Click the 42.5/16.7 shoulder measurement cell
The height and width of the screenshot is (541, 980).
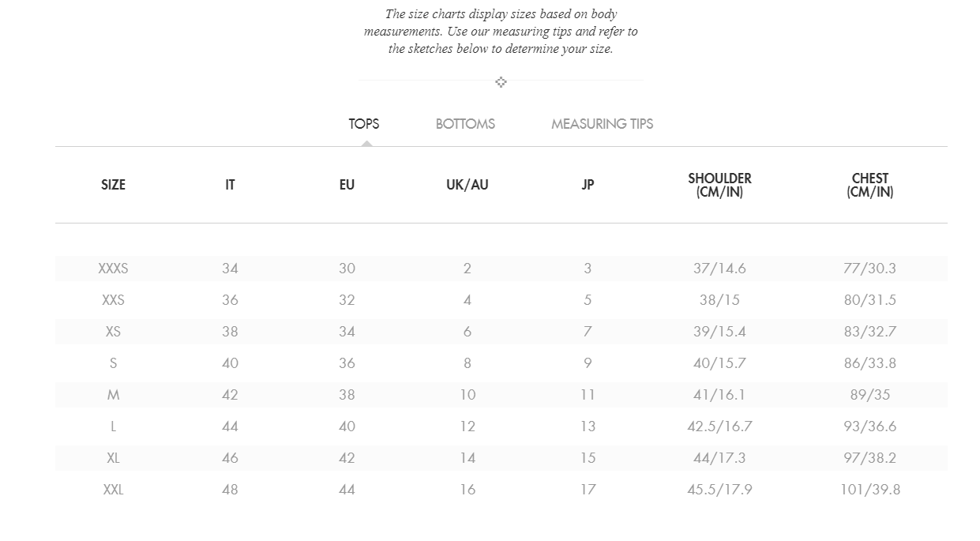click(x=719, y=426)
